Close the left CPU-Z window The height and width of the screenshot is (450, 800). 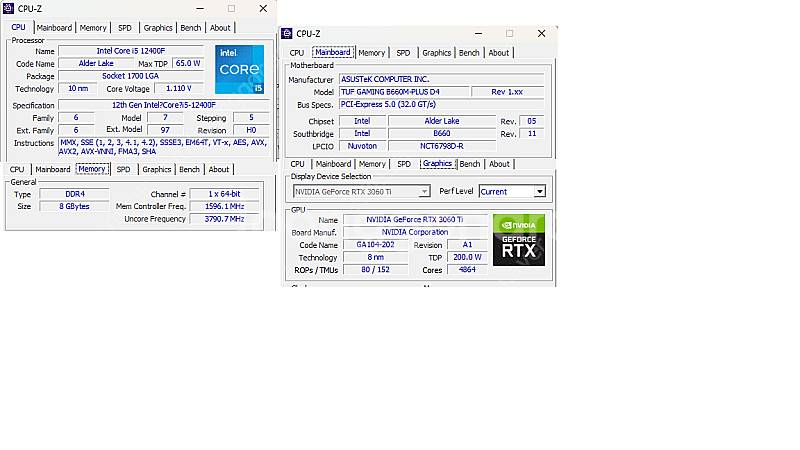(x=263, y=8)
